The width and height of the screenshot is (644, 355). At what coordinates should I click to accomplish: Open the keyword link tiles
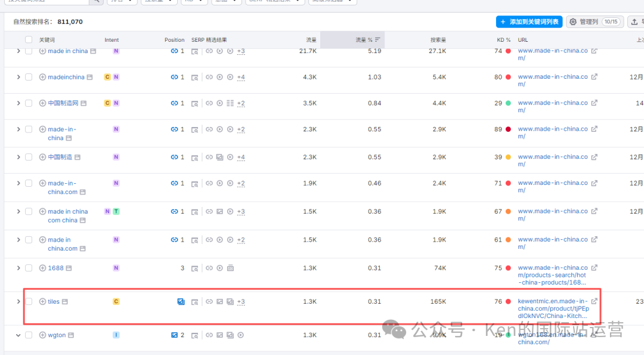point(54,301)
